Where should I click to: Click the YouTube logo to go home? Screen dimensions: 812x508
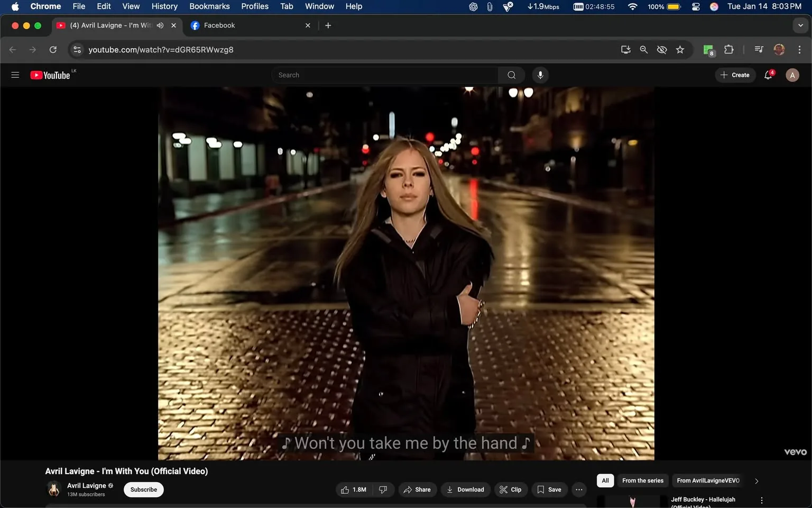pyautogui.click(x=51, y=75)
